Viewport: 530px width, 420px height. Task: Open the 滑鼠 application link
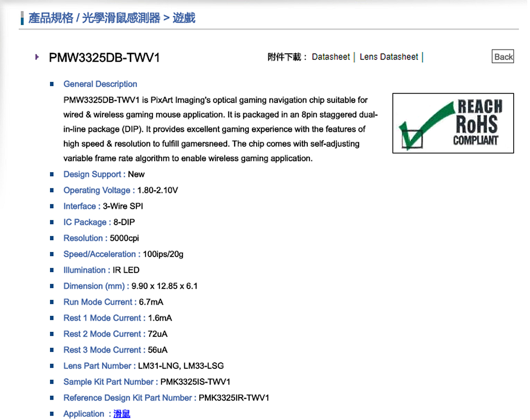pyautogui.click(x=122, y=414)
